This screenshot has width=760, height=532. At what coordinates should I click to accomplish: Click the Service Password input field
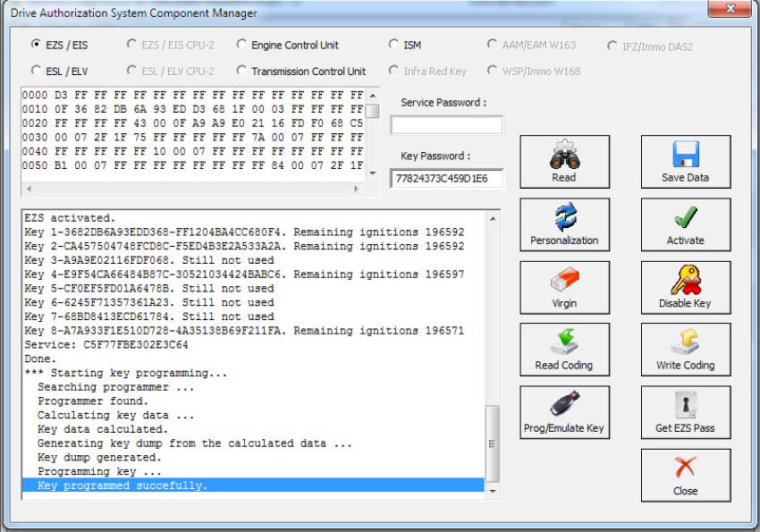tap(446, 125)
